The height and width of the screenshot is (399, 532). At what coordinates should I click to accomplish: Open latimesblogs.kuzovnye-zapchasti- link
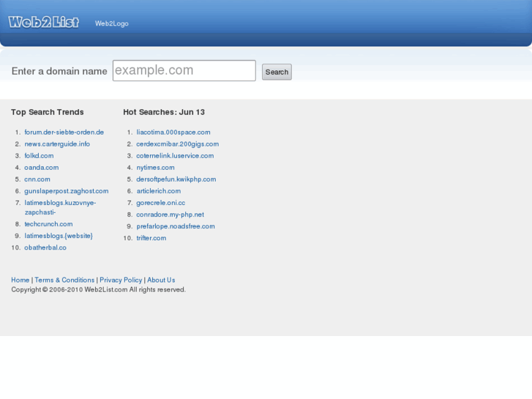click(60, 207)
